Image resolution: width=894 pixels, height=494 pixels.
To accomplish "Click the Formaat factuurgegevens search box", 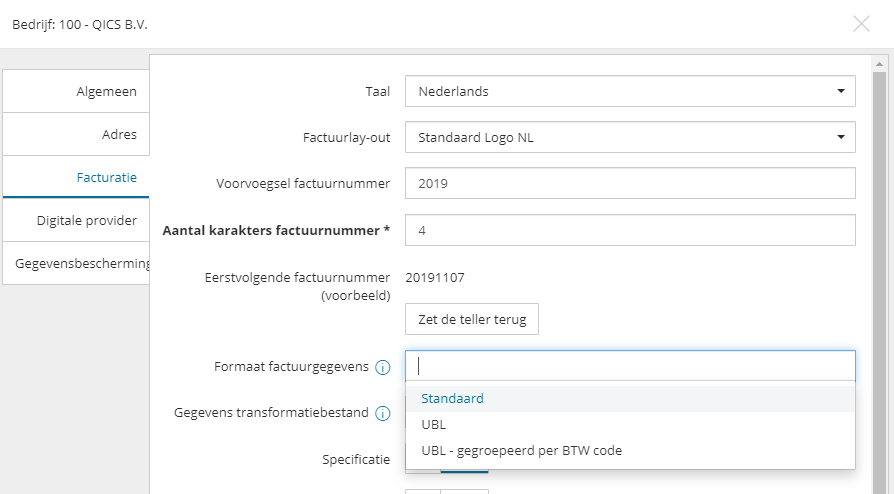I will pyautogui.click(x=630, y=365).
